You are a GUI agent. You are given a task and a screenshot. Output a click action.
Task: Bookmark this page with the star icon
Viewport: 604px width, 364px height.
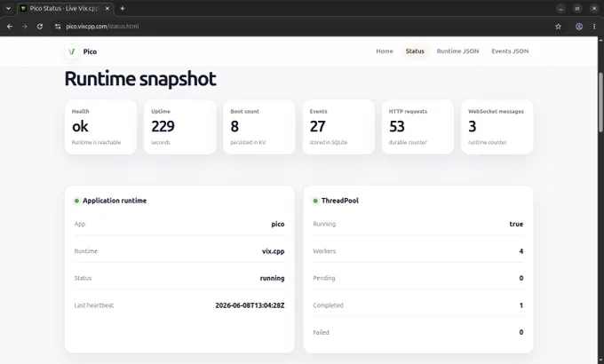[558, 27]
